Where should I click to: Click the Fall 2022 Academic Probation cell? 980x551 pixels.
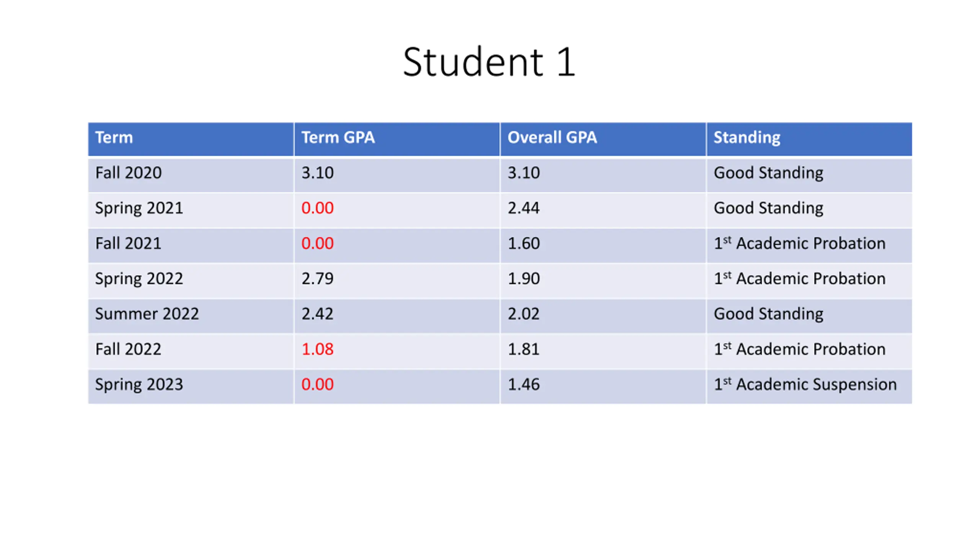point(809,351)
